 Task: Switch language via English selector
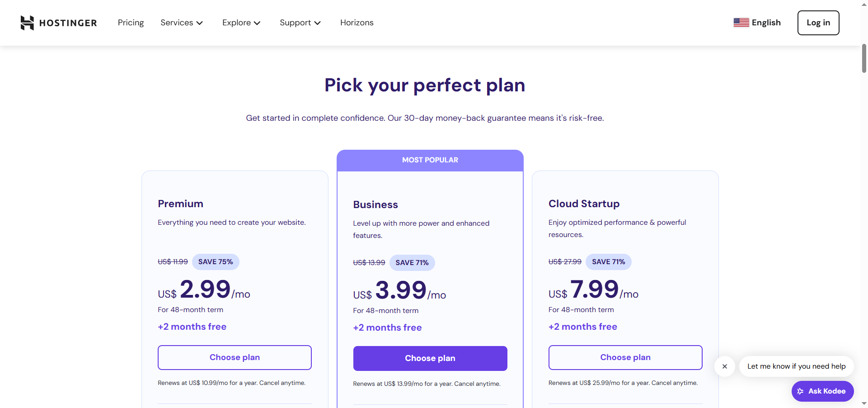(766, 23)
